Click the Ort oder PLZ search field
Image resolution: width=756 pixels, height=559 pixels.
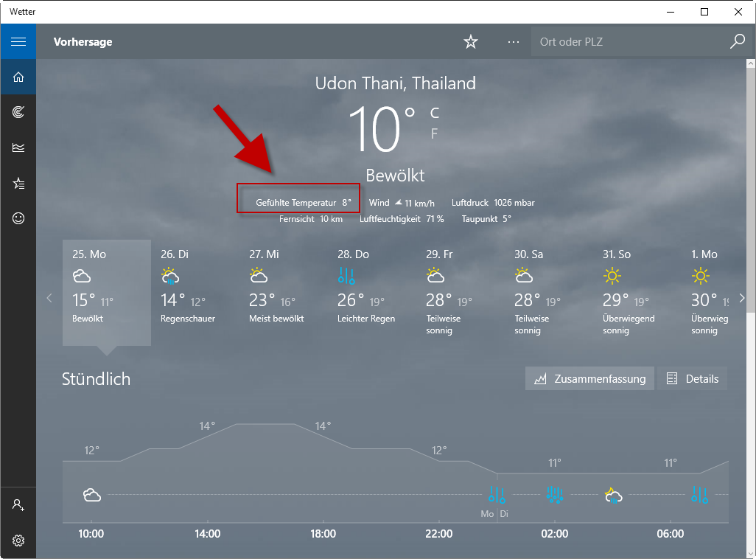click(626, 42)
